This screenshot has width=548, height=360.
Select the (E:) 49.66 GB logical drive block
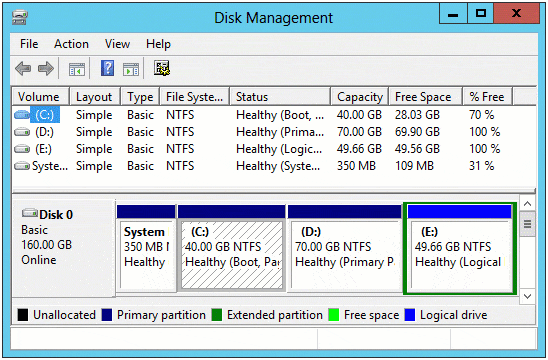click(460, 249)
